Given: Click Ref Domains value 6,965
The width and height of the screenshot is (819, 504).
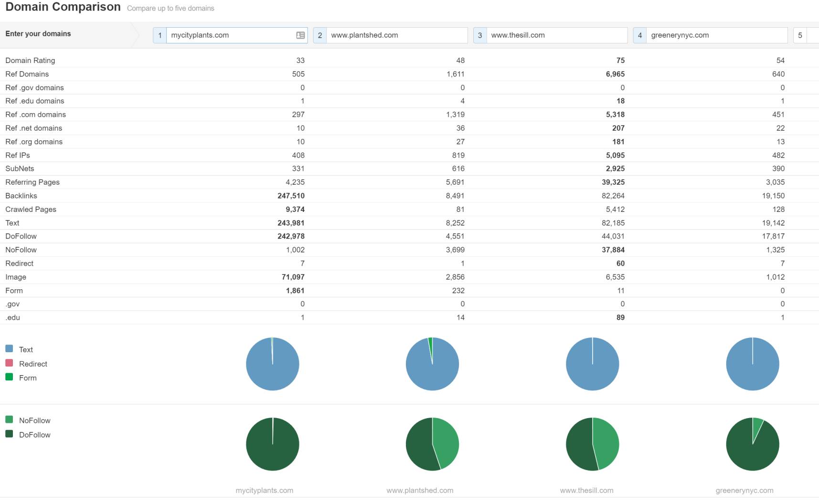Looking at the screenshot, I should coord(615,74).
